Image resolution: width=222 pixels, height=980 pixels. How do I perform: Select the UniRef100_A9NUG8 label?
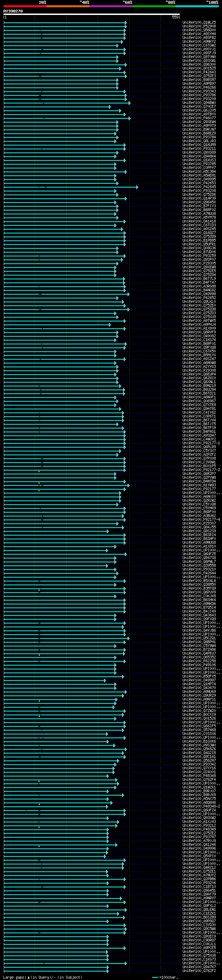click(199, 543)
